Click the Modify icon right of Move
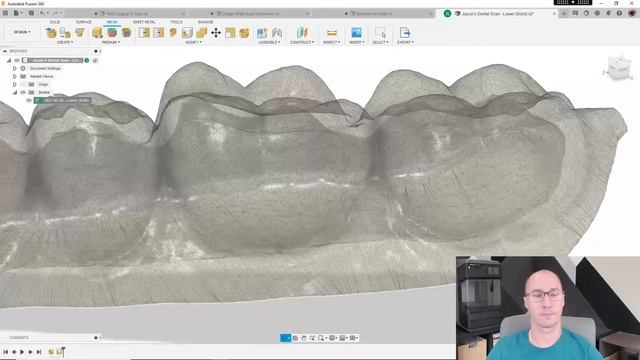The width and height of the screenshot is (640, 360). coord(230,33)
